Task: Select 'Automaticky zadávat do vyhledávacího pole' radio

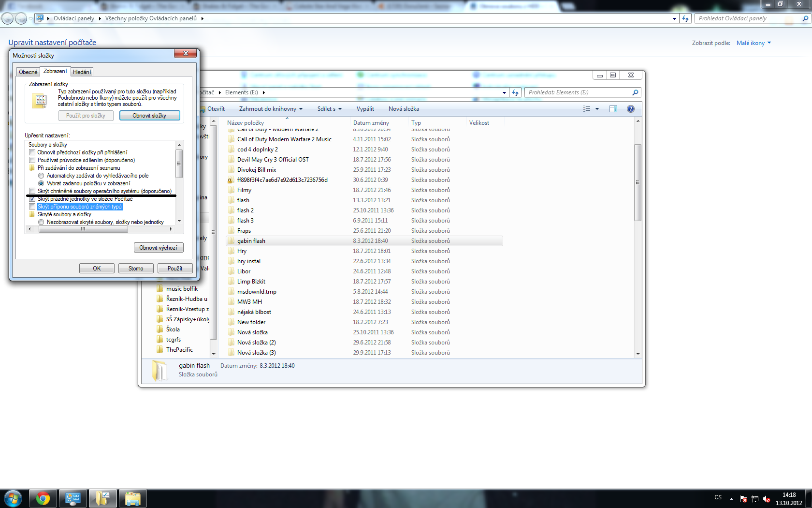Action: click(x=41, y=176)
